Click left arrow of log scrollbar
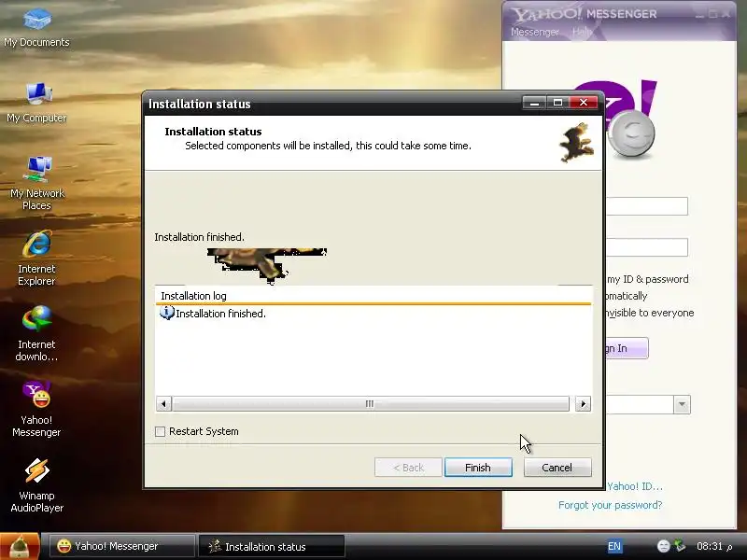This screenshot has width=747, height=560. click(164, 404)
